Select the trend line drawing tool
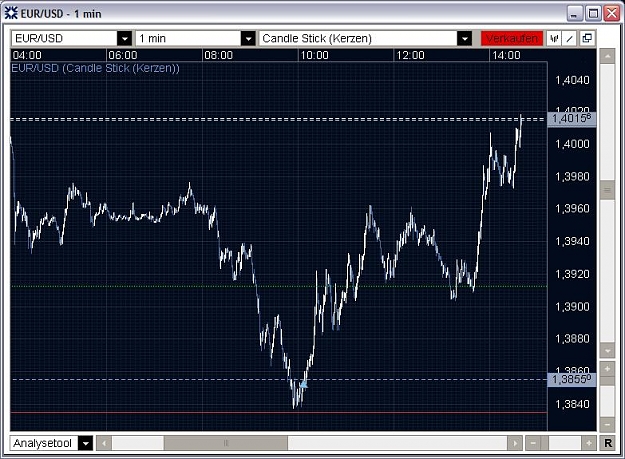Screen dimensions: 625x459 point(570,39)
